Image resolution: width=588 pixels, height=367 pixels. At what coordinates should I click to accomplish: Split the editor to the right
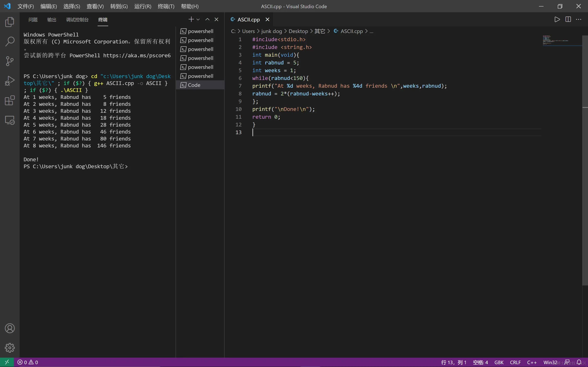pyautogui.click(x=568, y=19)
